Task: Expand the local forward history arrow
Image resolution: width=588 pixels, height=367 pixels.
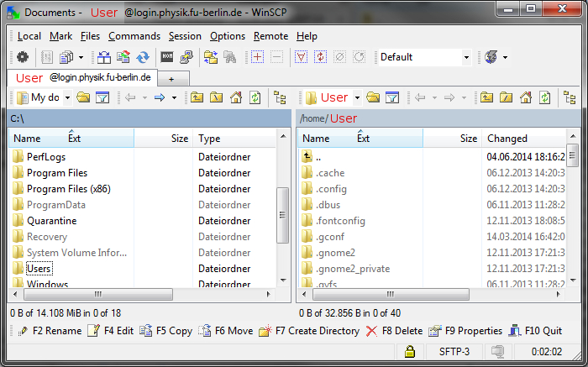Action: click(175, 98)
